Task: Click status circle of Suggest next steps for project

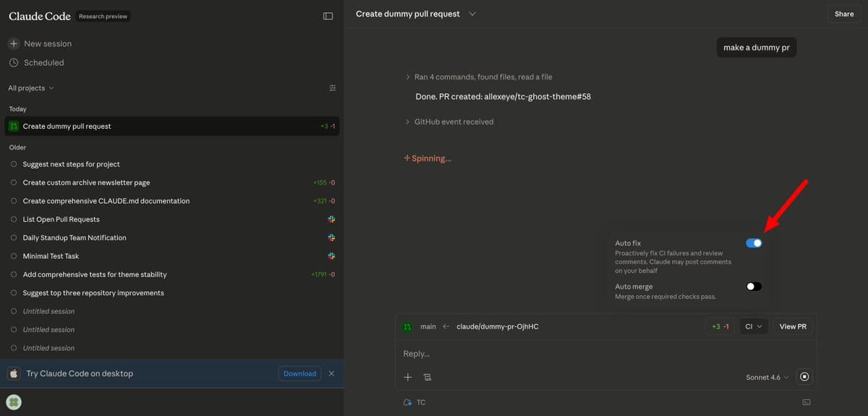Action: (14, 164)
